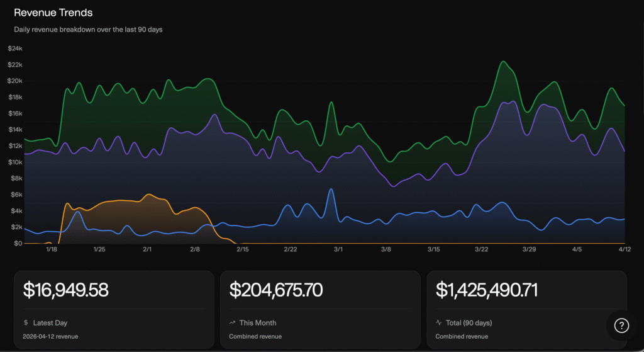Click the 4/12 date on the x-axis
The height and width of the screenshot is (352, 644).
624,249
